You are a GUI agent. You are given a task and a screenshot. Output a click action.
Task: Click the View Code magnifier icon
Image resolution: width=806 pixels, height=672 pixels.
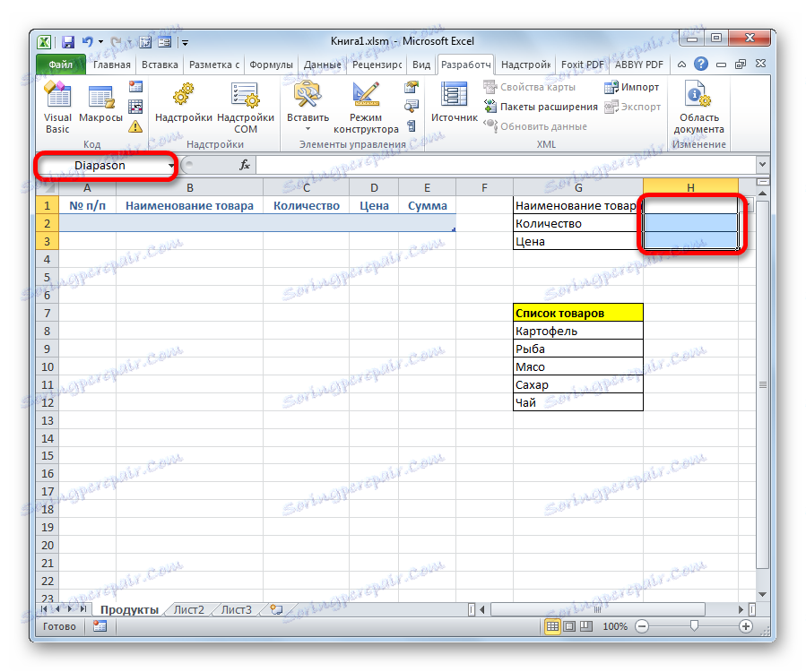click(412, 107)
